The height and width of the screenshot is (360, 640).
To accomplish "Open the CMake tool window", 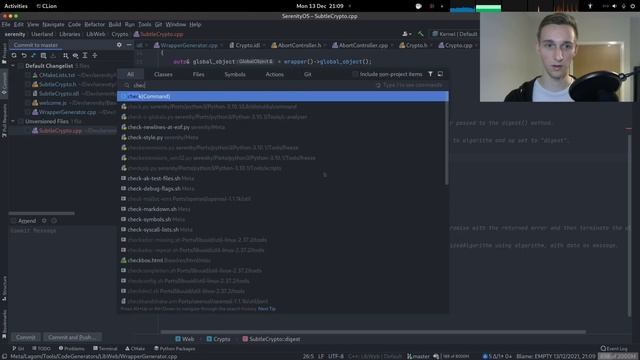I will coord(135,349).
